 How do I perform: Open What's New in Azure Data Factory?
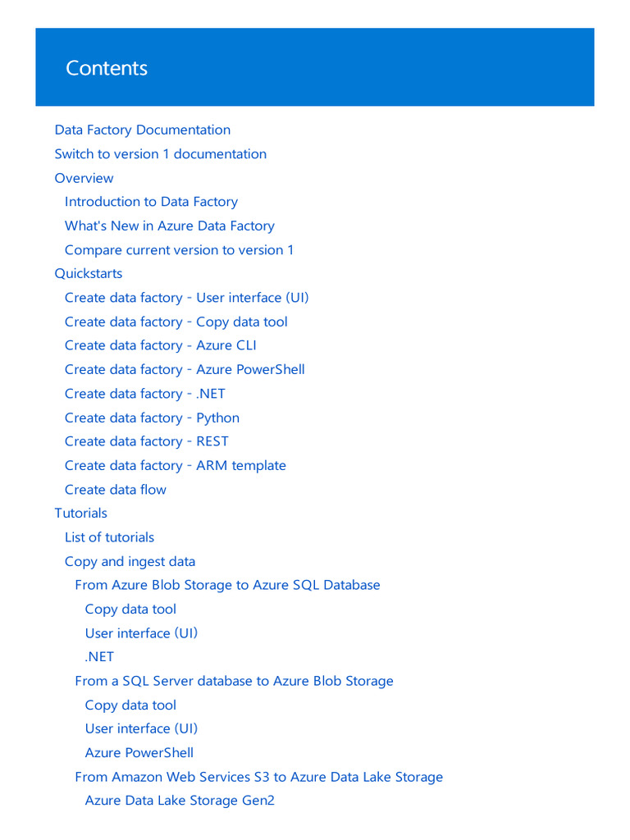coord(169,226)
